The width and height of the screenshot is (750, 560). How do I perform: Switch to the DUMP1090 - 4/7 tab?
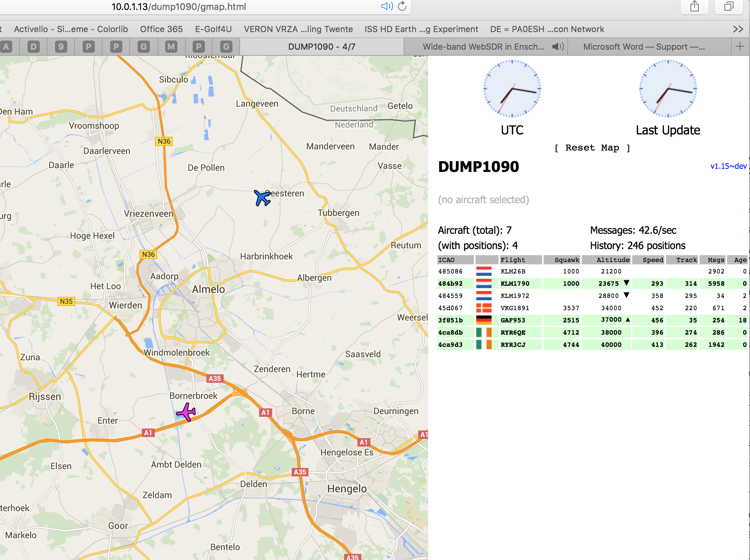(x=322, y=47)
